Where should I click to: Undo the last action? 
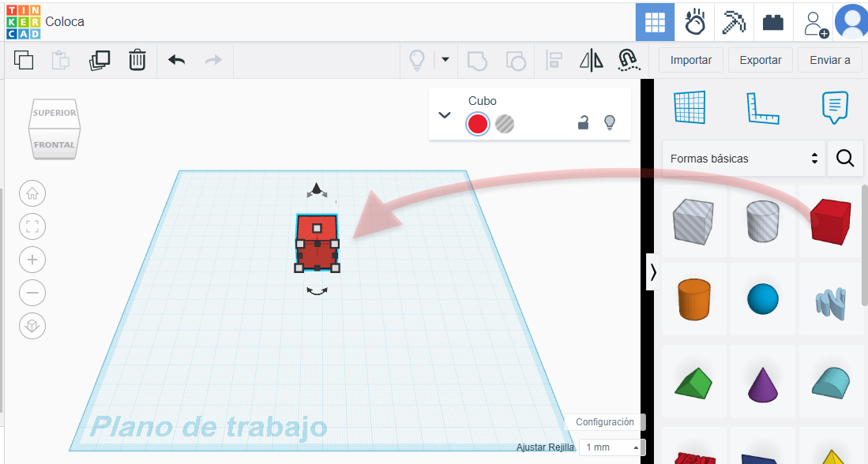(x=176, y=60)
